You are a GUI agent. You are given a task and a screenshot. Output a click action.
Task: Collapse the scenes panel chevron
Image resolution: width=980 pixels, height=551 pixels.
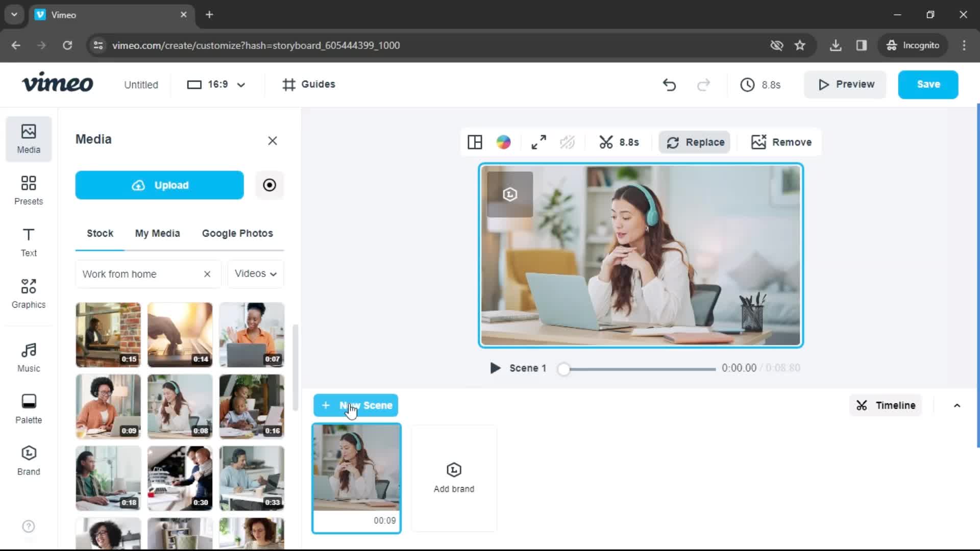957,406
